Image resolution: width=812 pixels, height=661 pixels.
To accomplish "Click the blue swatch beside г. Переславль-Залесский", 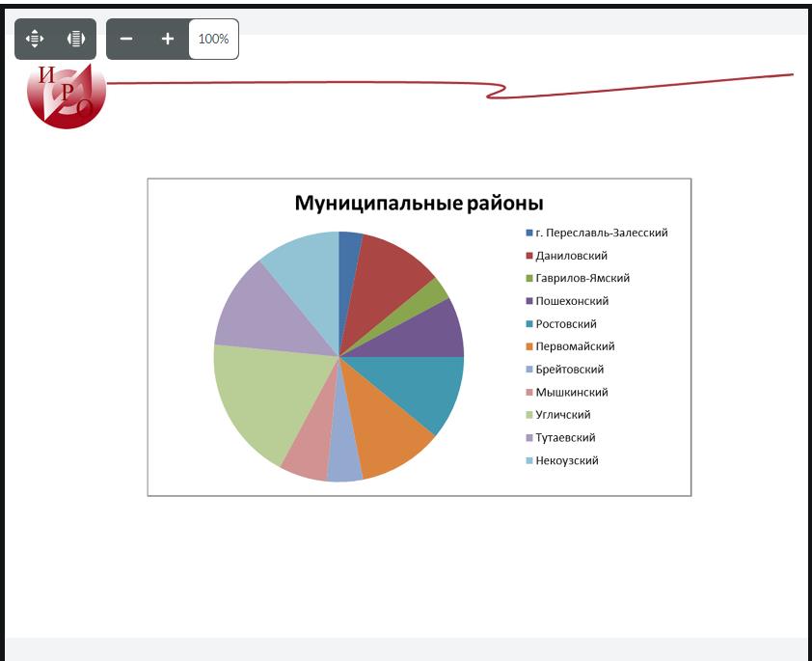I will 528,234.
